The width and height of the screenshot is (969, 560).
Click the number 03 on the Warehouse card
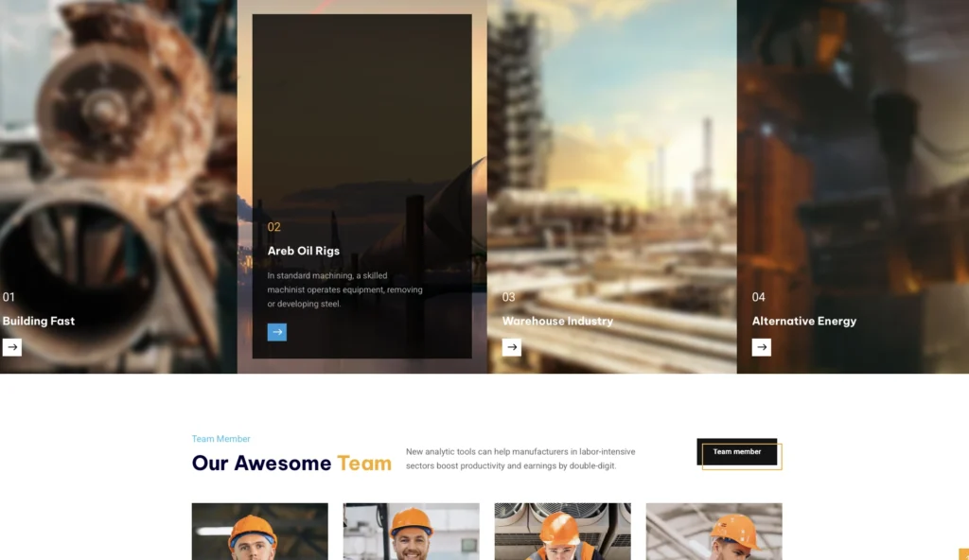tap(508, 297)
